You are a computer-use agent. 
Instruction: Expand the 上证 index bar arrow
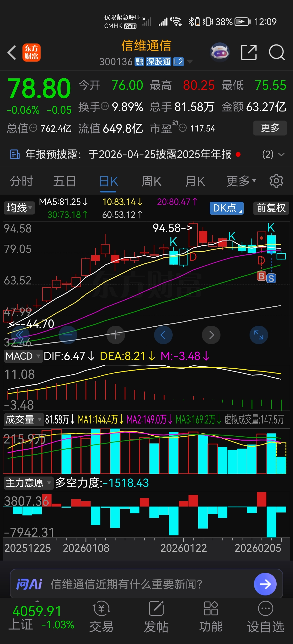click(x=37, y=601)
